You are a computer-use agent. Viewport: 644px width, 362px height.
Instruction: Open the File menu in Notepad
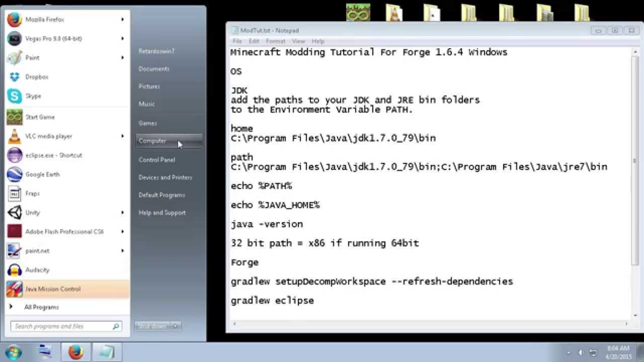tap(237, 41)
